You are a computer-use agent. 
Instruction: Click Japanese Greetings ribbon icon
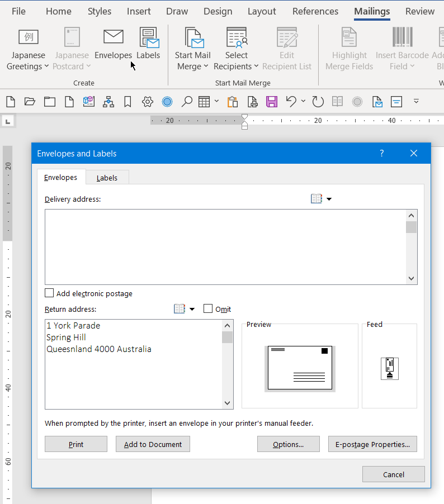[29, 37]
